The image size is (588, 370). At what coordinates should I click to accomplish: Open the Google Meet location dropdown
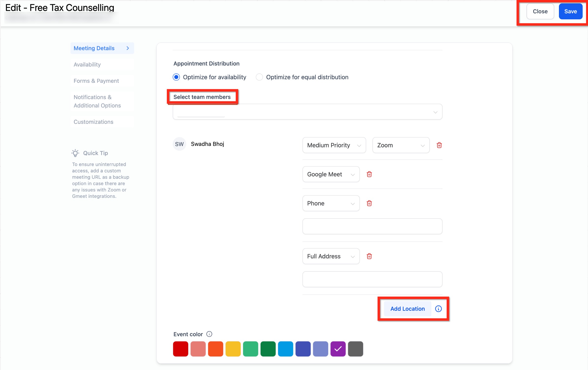tap(331, 174)
